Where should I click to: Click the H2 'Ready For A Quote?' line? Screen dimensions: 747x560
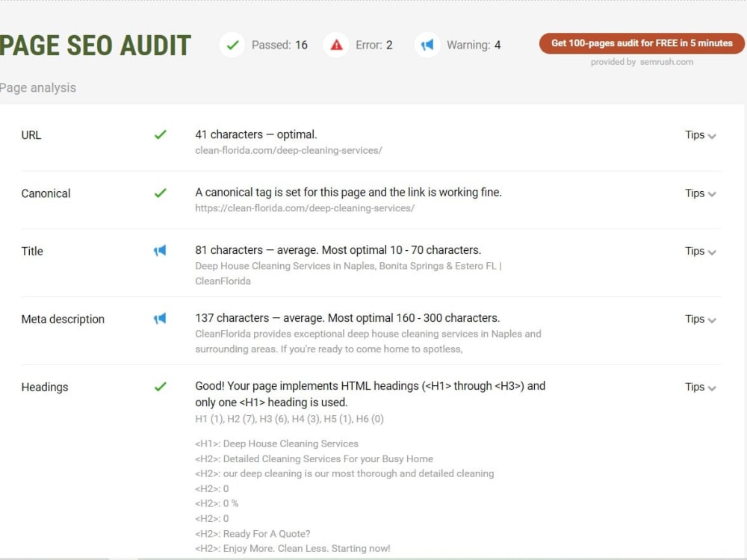pos(252,534)
